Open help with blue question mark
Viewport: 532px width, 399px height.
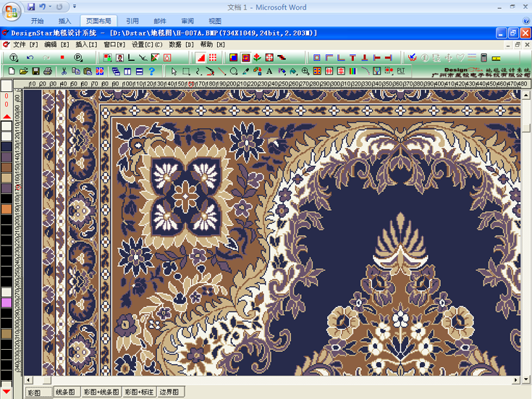click(152, 71)
